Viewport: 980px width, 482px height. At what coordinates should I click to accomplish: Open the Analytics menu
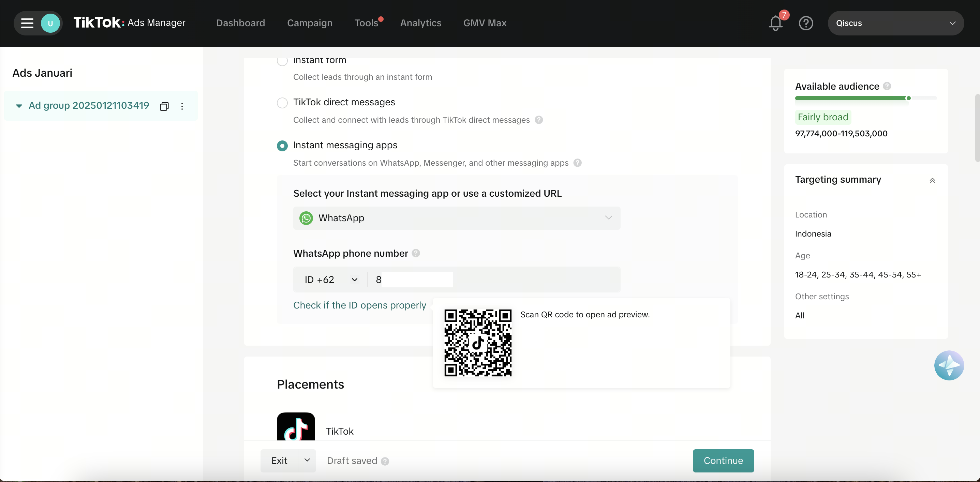pos(420,23)
